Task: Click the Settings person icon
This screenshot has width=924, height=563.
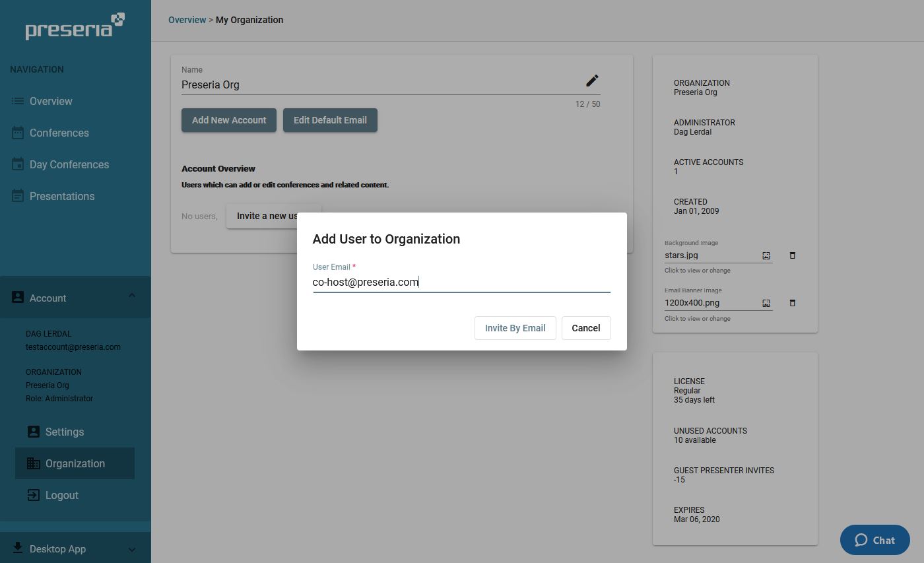Action: (x=34, y=432)
